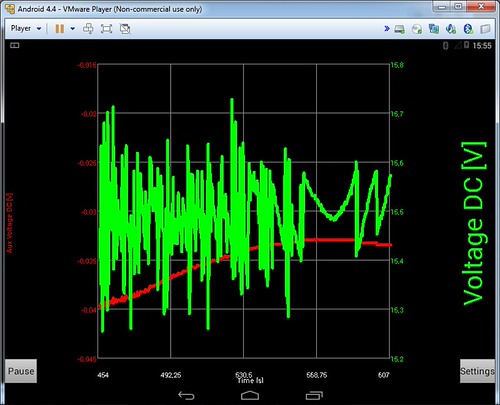The height and width of the screenshot is (405, 500).
Task: Click Android battery status icon
Action: pos(467,45)
